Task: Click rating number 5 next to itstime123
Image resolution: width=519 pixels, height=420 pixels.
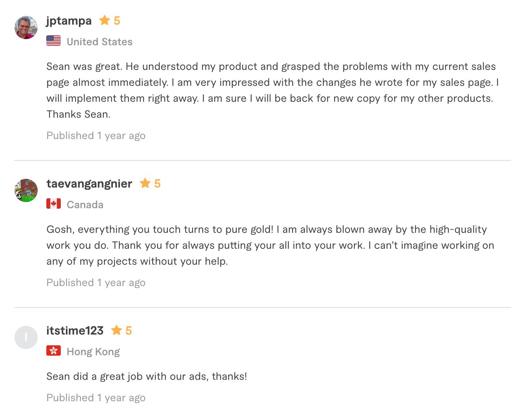Action: pos(128,331)
